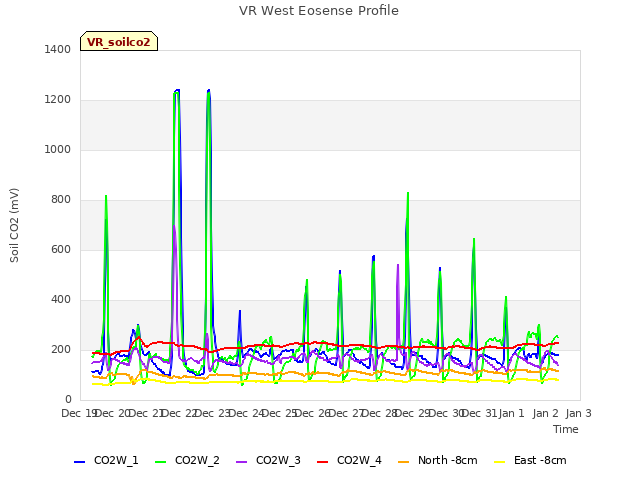Click the 1200 y-axis tick label
This screenshot has height=480, width=640.
pos(58,100)
